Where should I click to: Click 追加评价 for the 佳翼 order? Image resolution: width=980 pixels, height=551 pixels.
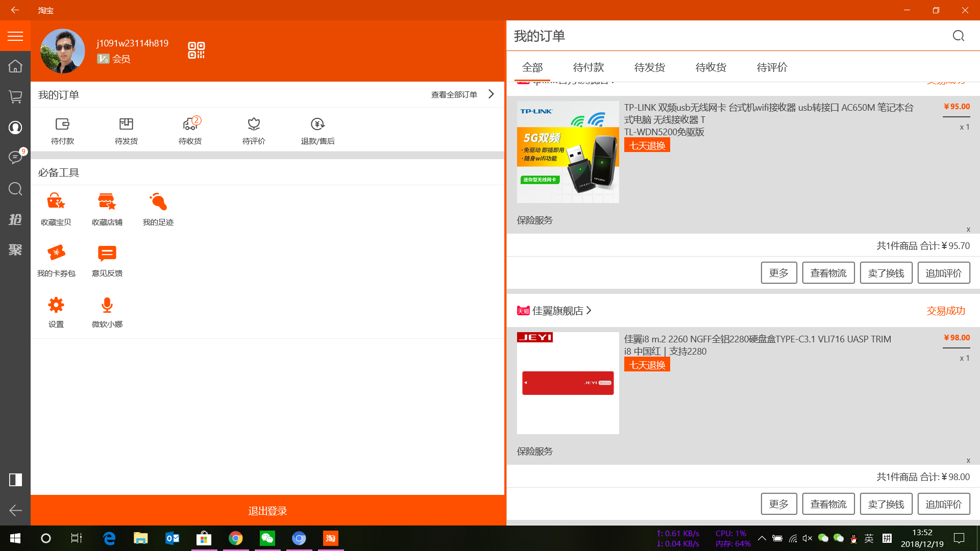944,504
